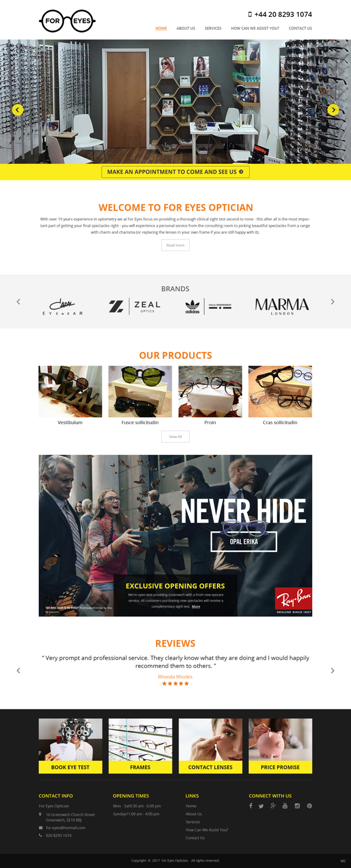Click Make an Appointment to Come and See Us

coord(175,172)
